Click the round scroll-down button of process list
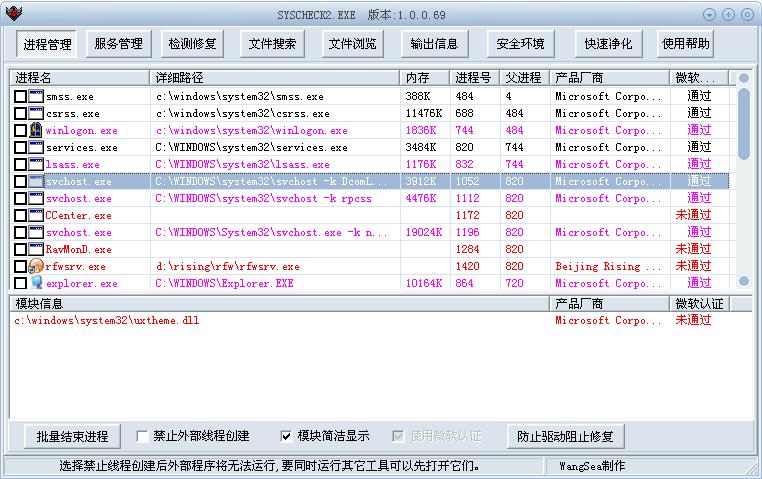This screenshot has width=762, height=479. pos(744,280)
